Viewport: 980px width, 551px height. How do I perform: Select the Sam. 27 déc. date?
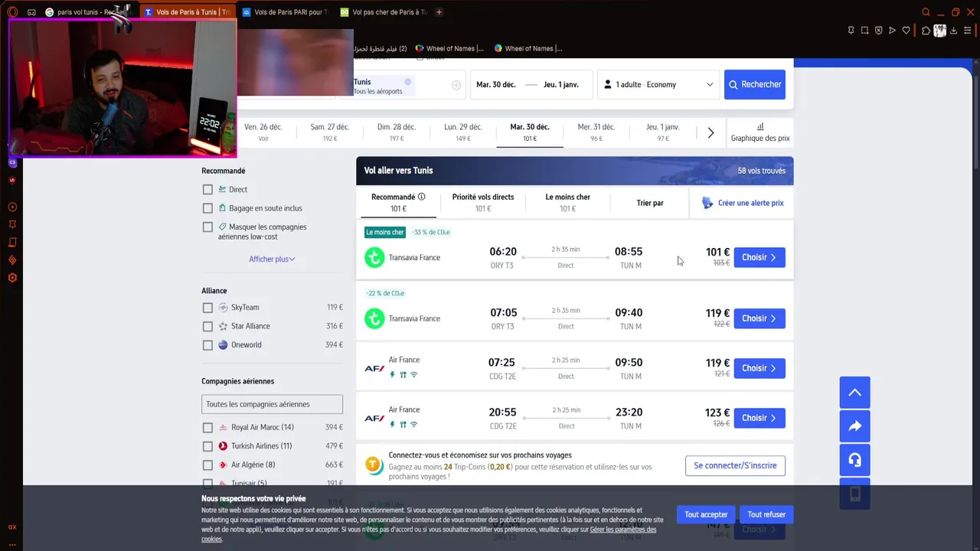point(329,132)
